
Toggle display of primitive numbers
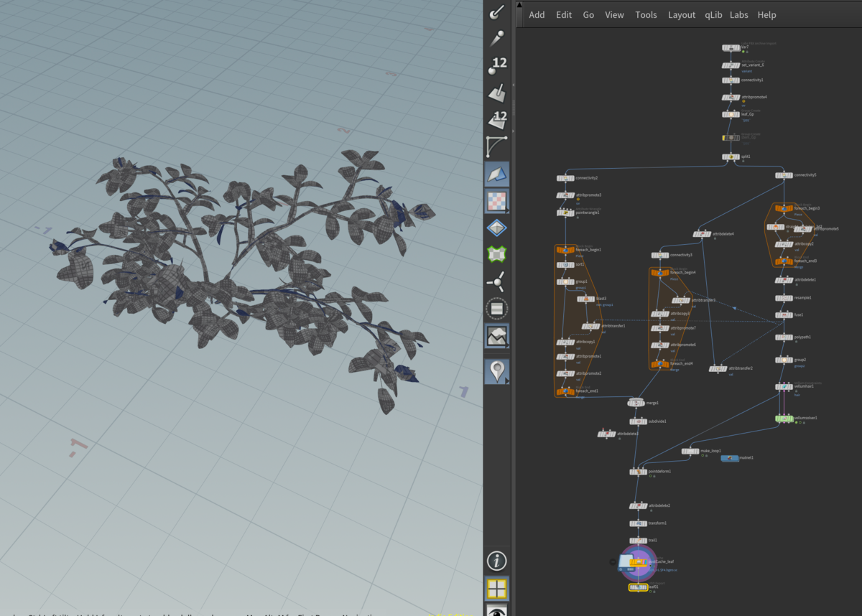coord(496,118)
